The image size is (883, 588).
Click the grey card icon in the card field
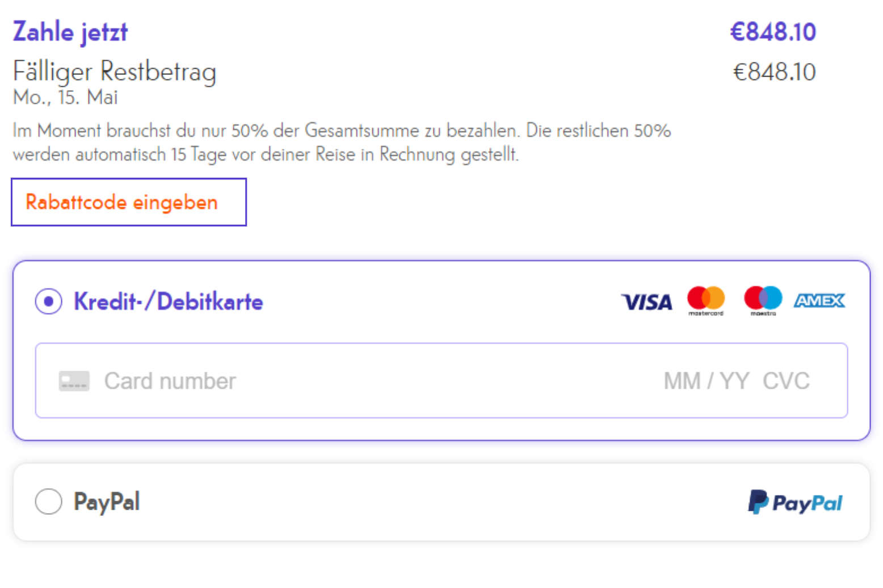pyautogui.click(x=74, y=381)
